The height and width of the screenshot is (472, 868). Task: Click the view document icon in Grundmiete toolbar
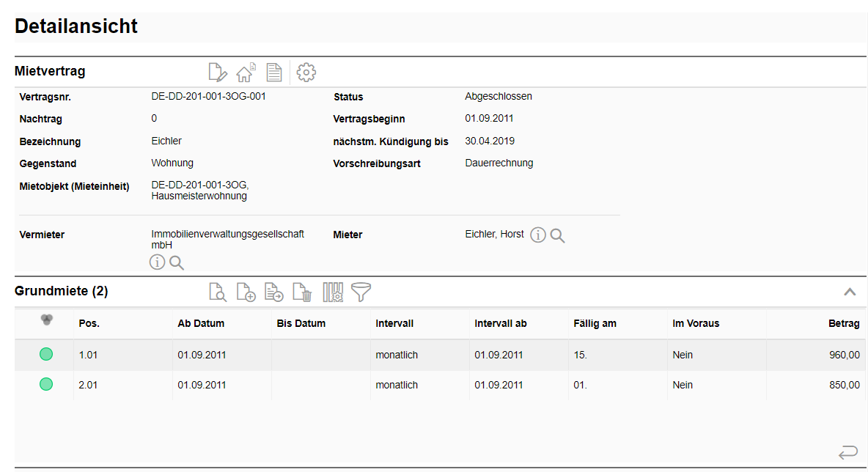point(218,292)
